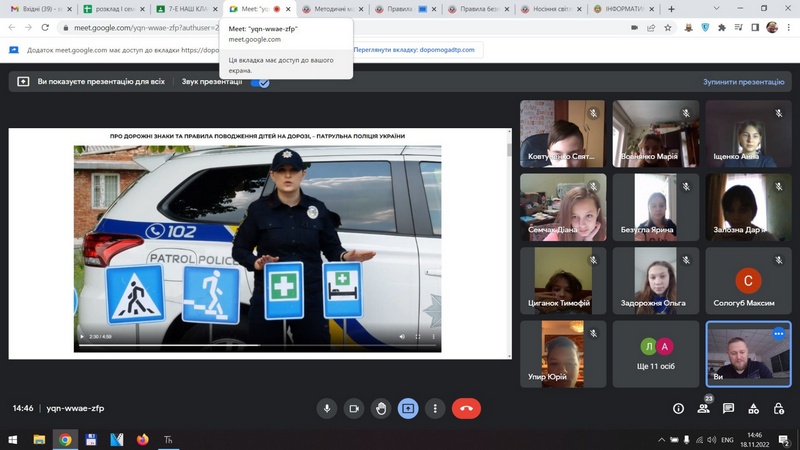The image size is (800, 450).
Task: Select Ковтуненко Свят participant tile
Action: [563, 134]
